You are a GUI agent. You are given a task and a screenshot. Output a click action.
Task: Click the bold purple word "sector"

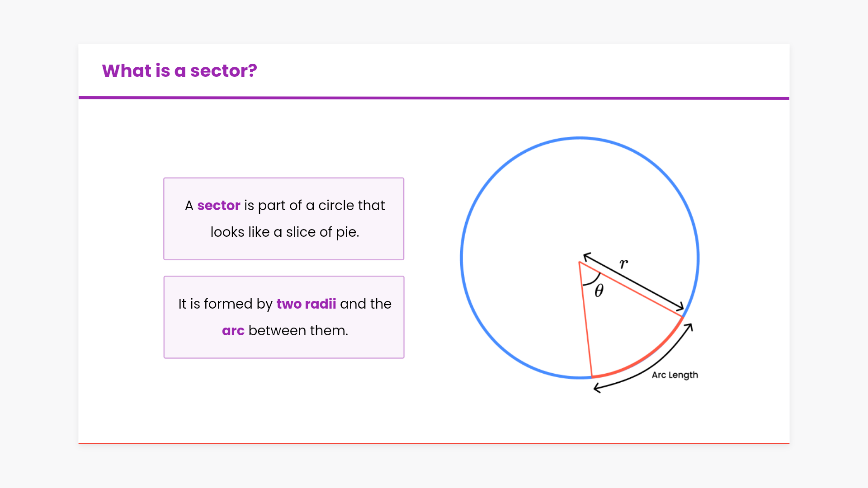219,206
